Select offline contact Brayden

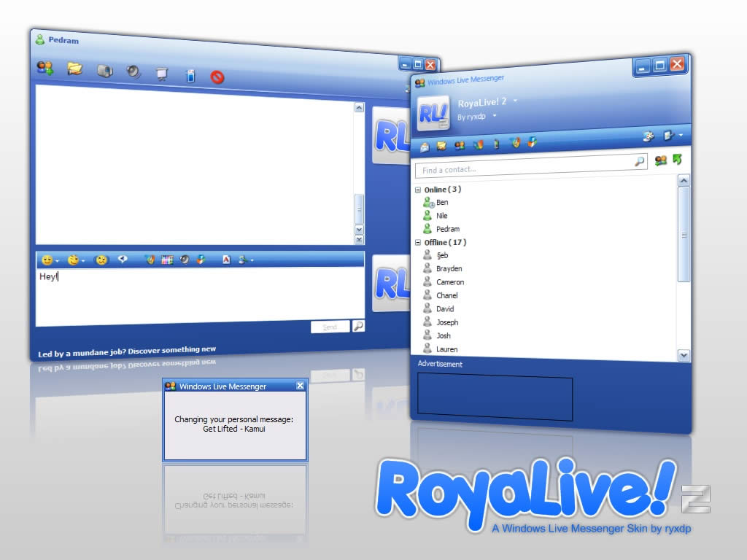[443, 268]
